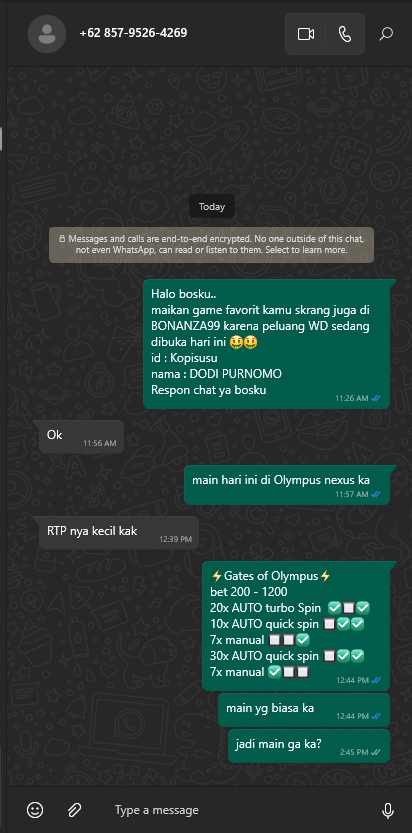Viewport: 412px width, 833px height.
Task: Click the phone number +62 857-9526-4269 header
Action: pos(133,33)
